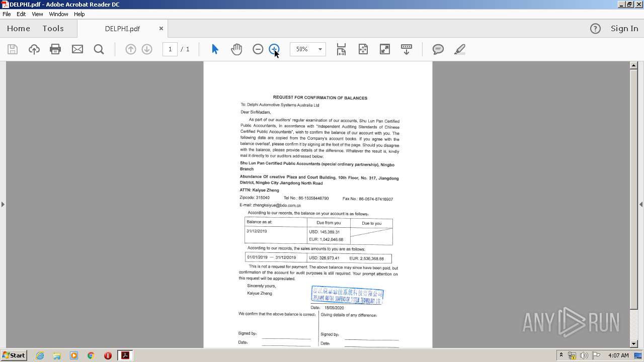Image resolution: width=644 pixels, height=362 pixels.
Task: Select the Highlight/sign pen tool
Action: [459, 49]
